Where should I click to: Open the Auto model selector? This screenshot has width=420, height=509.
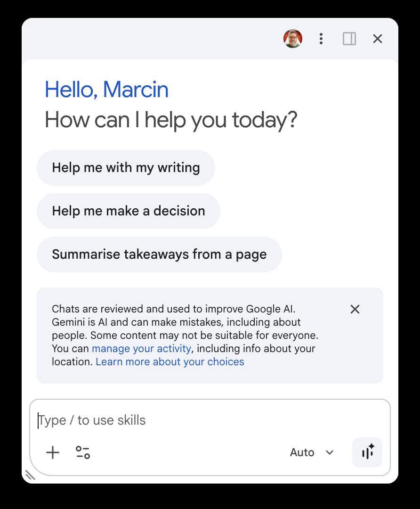311,452
